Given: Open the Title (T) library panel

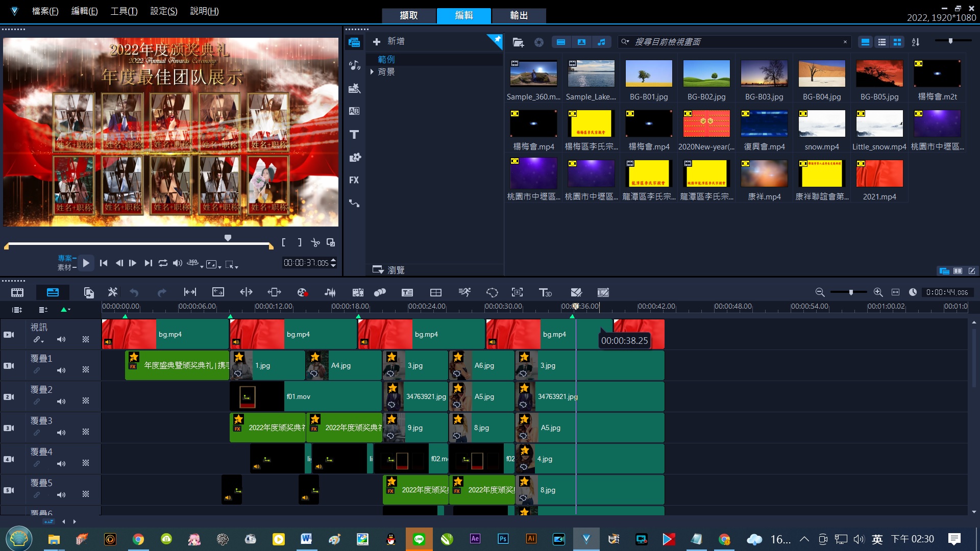Looking at the screenshot, I should click(x=354, y=134).
